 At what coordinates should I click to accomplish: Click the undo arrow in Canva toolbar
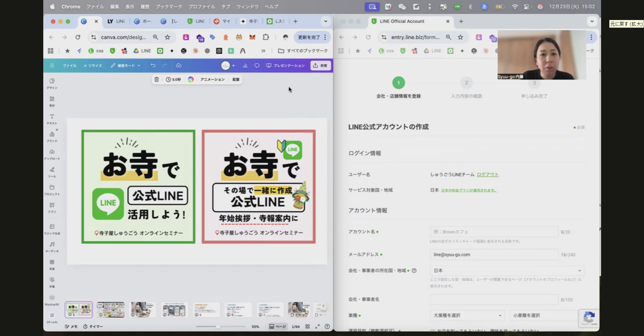(153, 65)
